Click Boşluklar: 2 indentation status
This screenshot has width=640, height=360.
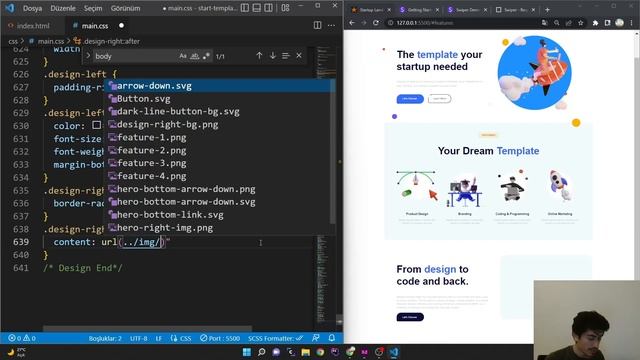[105, 338]
